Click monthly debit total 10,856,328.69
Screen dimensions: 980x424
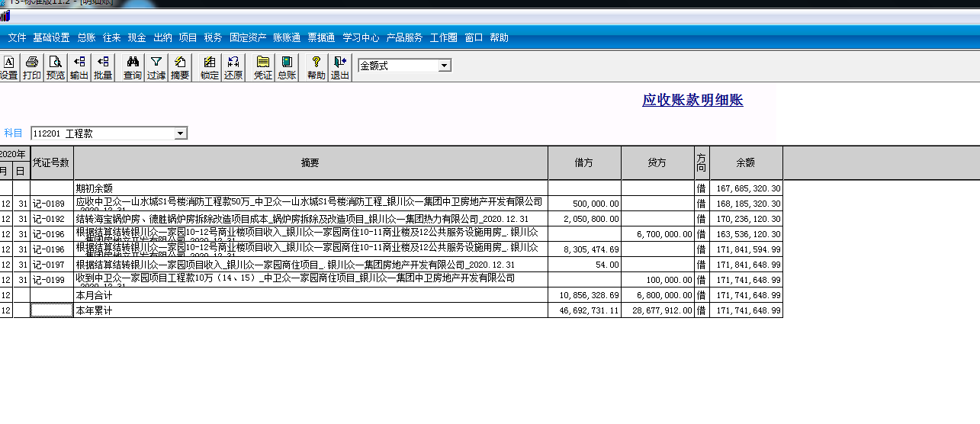[x=590, y=295]
